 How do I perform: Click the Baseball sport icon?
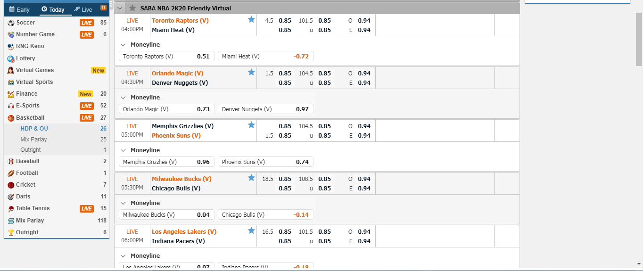(x=11, y=161)
